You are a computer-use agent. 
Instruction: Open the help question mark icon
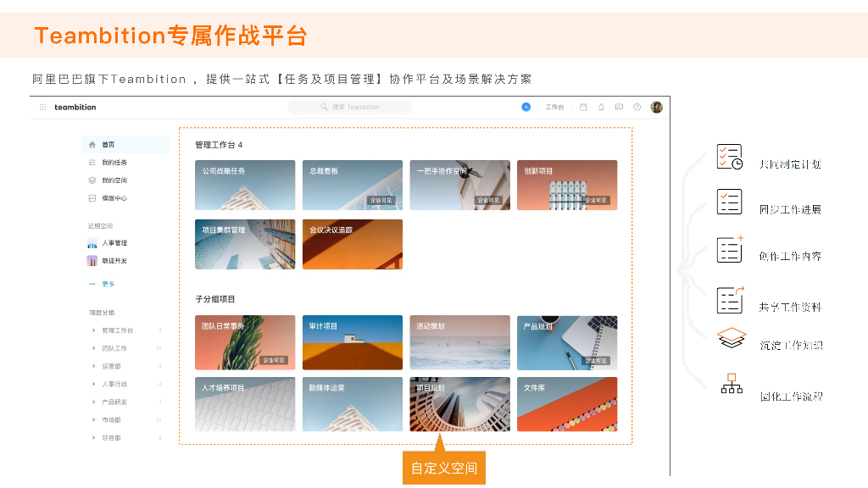click(x=637, y=108)
